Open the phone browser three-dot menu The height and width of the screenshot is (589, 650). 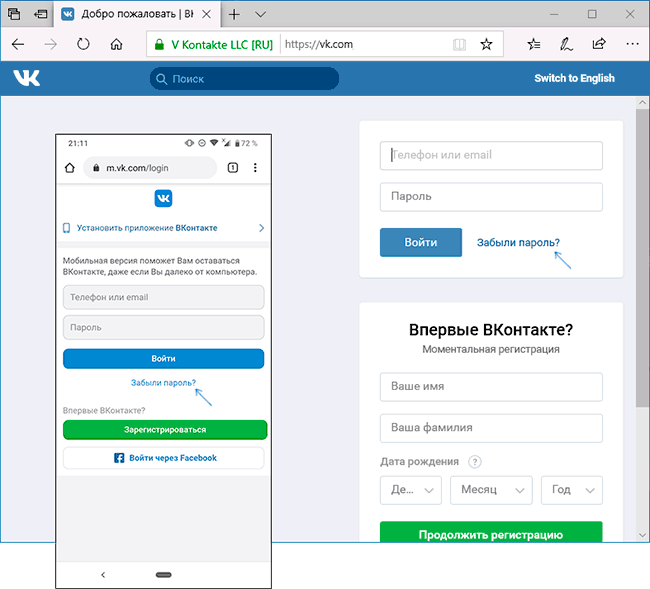coord(255,167)
